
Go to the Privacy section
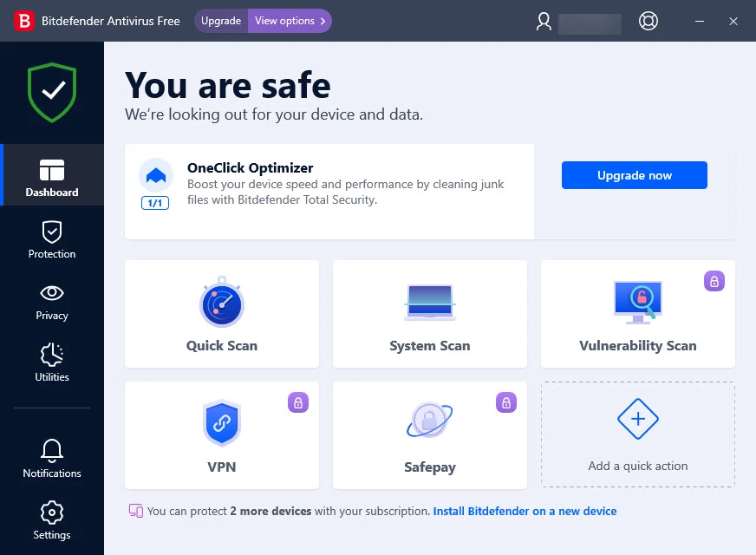(x=52, y=301)
